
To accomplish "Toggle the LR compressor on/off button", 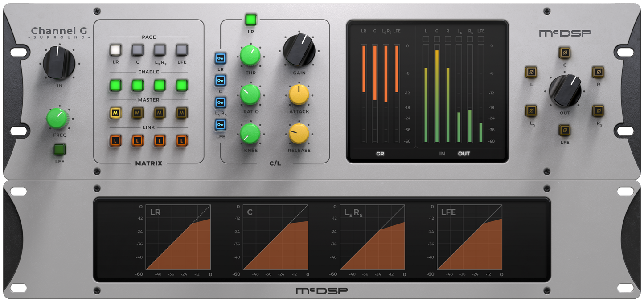I will 250,19.
